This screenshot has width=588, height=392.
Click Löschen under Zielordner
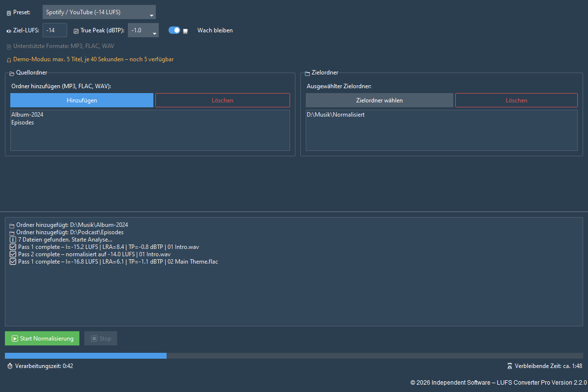click(x=516, y=100)
